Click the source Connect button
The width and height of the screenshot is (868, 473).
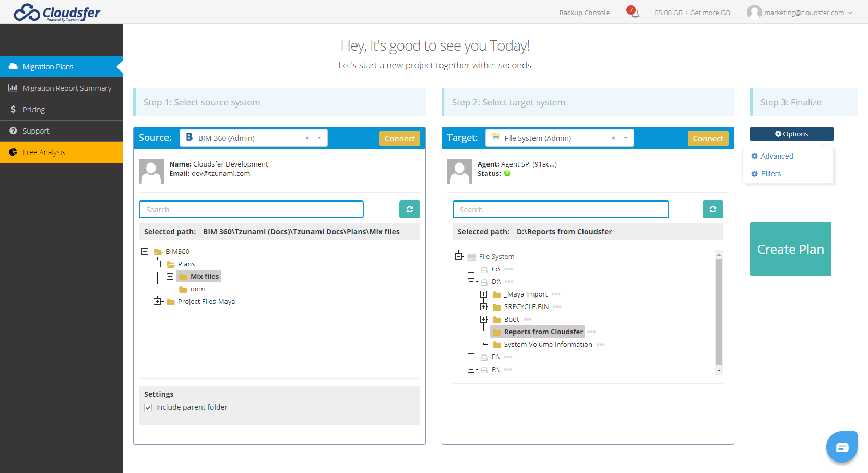400,138
